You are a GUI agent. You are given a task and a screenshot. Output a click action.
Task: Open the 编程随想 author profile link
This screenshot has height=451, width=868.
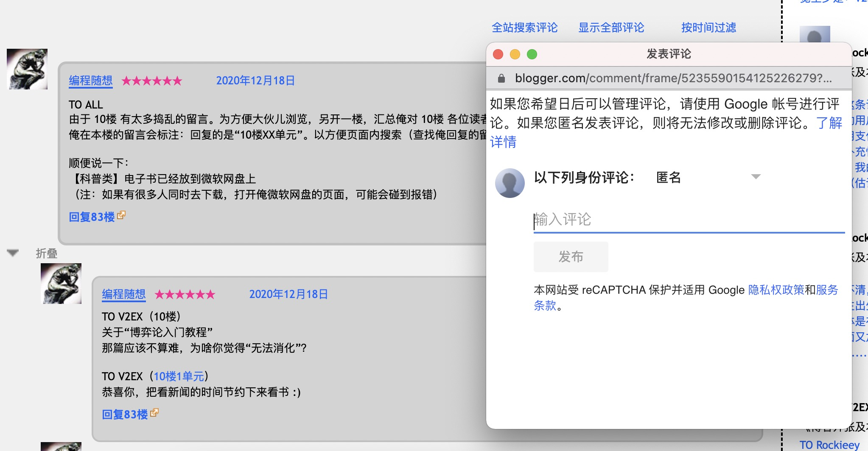click(90, 81)
